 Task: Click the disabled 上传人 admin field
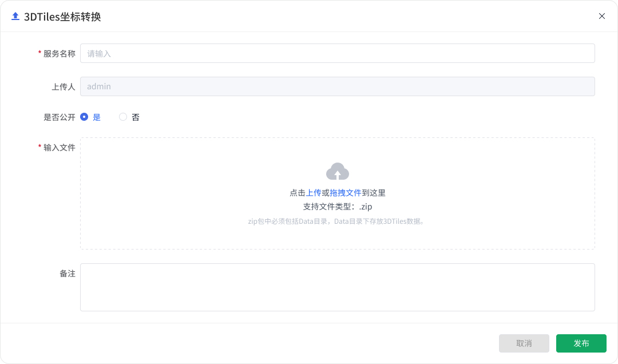point(338,86)
